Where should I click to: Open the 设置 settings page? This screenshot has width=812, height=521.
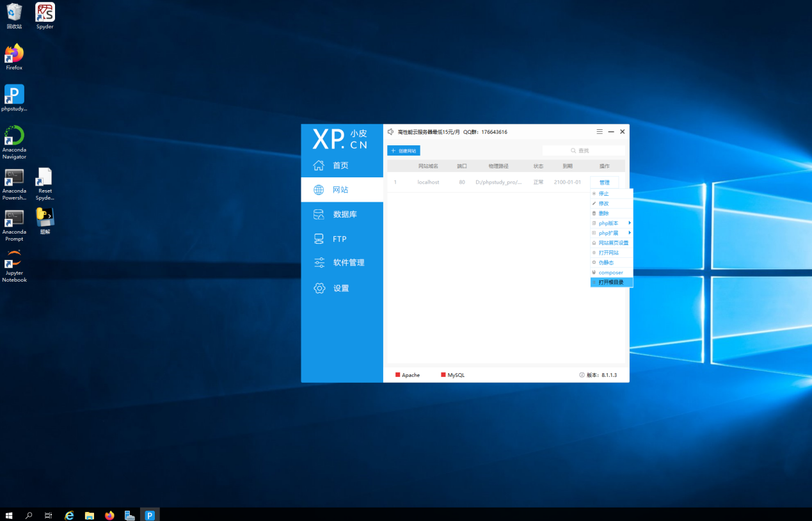[340, 289]
